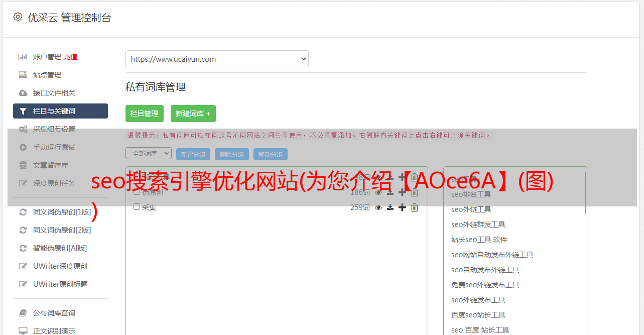
Task: Click refresh icon for 智能伪原创[AI版]
Action: click(23, 248)
